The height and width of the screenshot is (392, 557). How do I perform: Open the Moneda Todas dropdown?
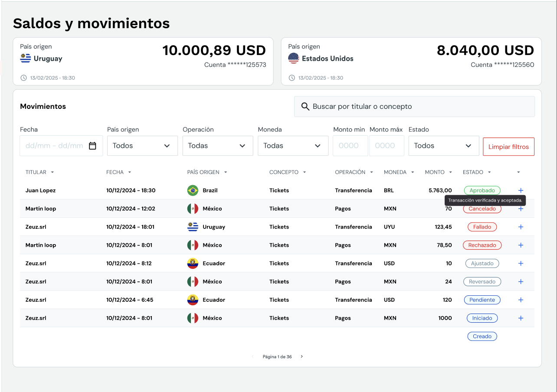(293, 146)
